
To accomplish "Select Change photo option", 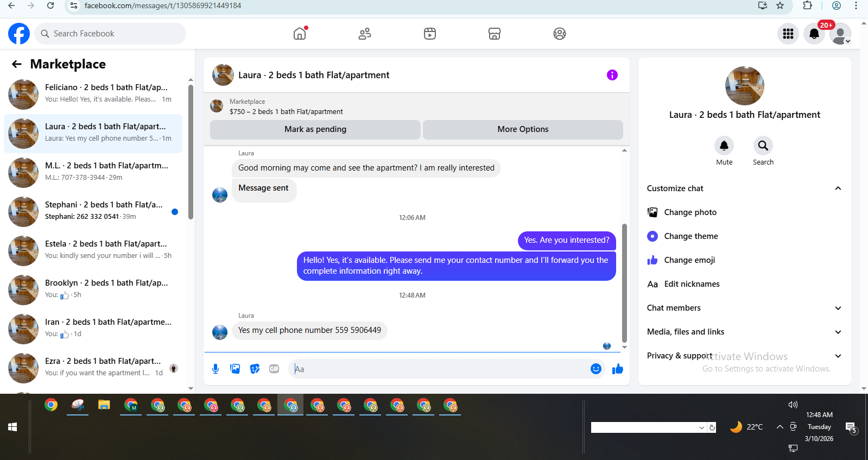I will point(744,212).
